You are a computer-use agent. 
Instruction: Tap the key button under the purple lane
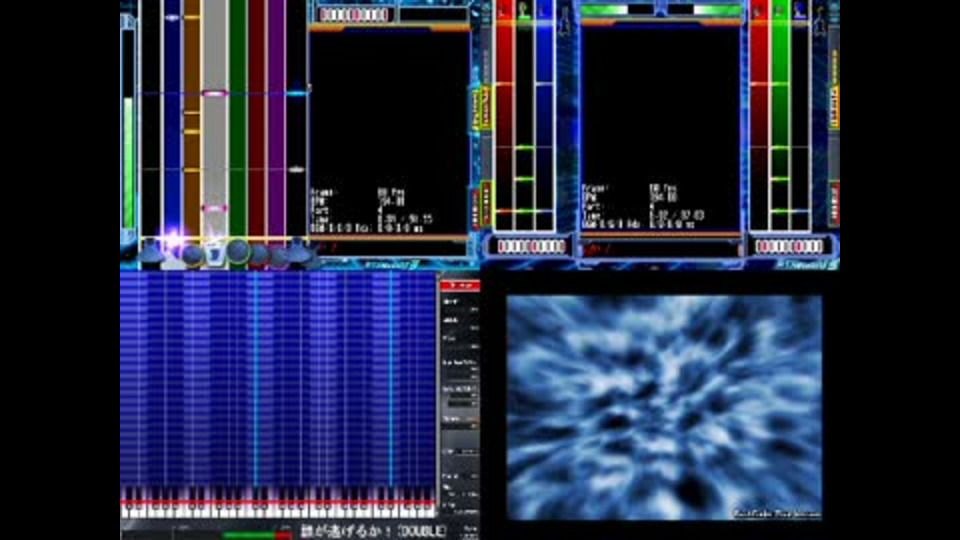tap(278, 254)
